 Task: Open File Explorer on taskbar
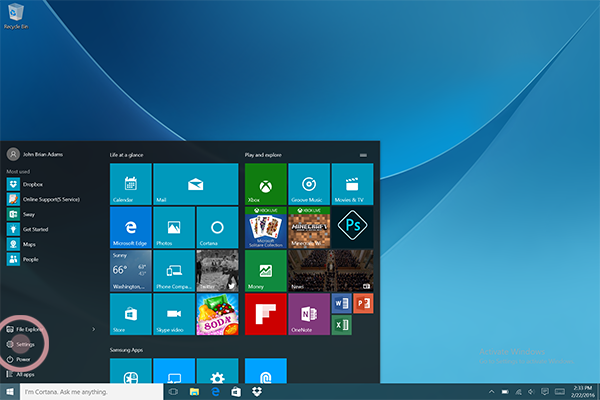194,392
